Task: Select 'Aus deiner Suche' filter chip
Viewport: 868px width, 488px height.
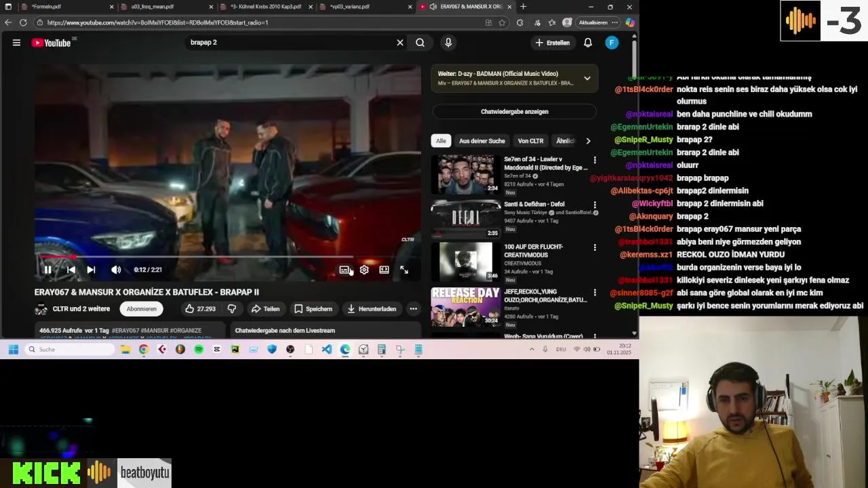Action: 482,141
